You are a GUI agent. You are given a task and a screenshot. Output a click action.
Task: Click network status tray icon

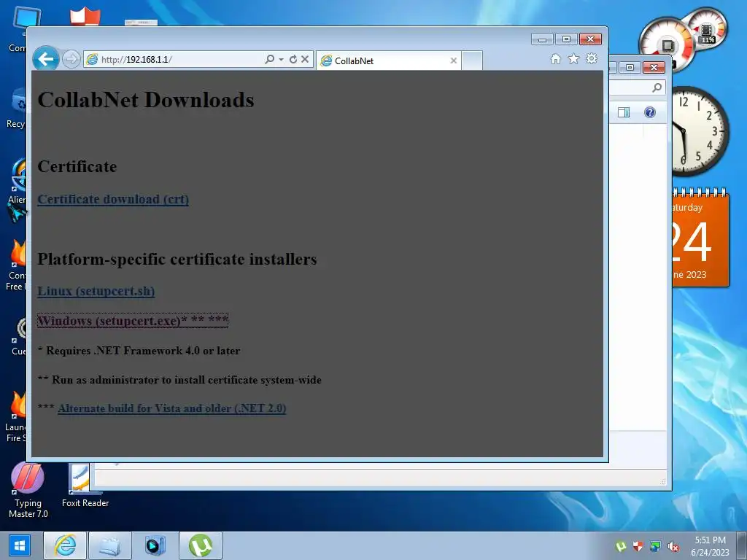(x=656, y=546)
